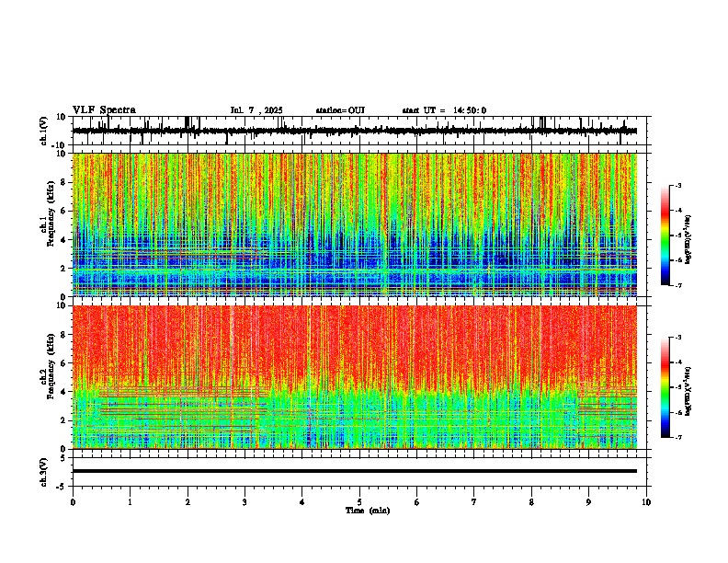Click the "10" tick on the time axis
728x563 pixels.
(646, 502)
